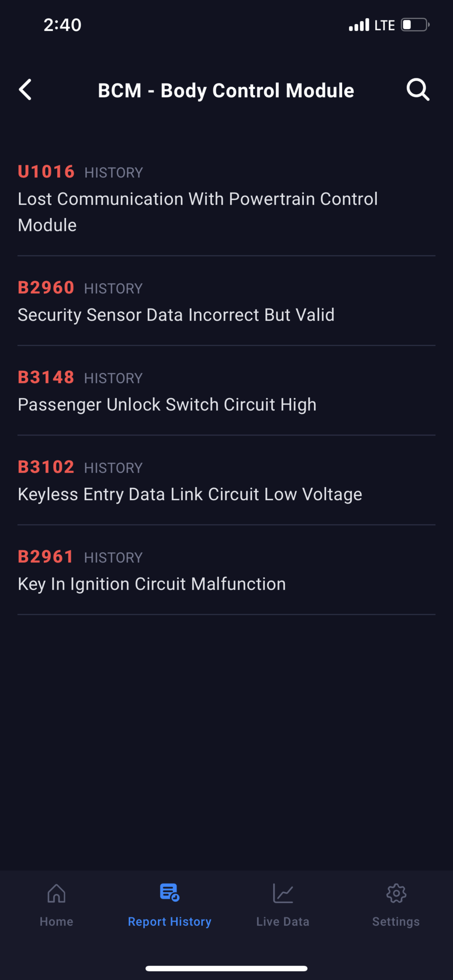Open the Live Data chart icon

point(283,893)
